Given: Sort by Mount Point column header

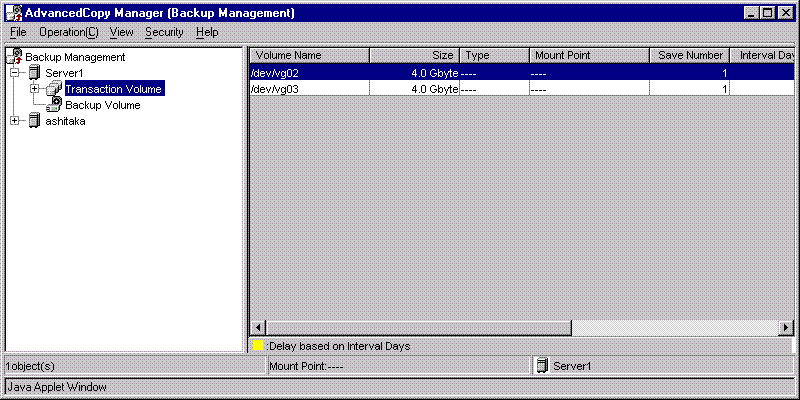Looking at the screenshot, I should [589, 55].
